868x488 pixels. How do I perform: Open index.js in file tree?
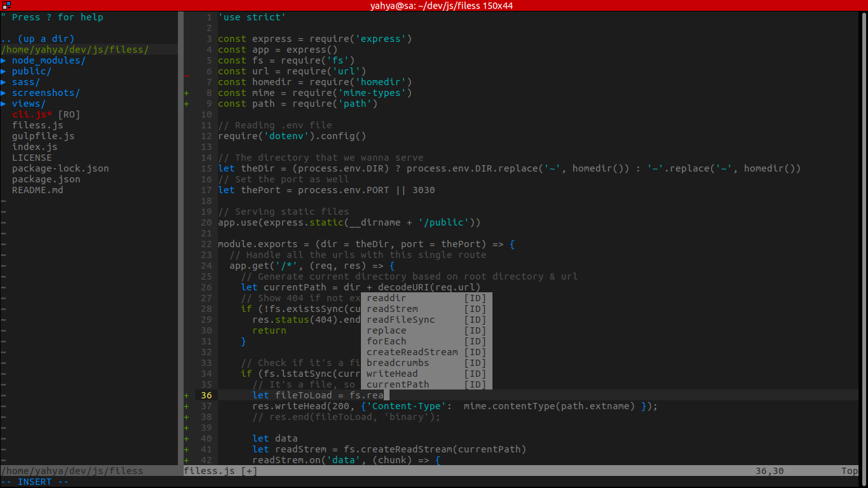(x=35, y=147)
